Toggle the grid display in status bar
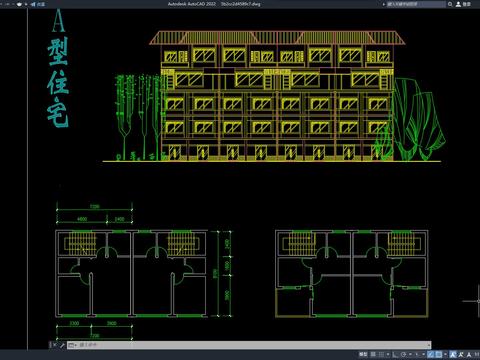The image size is (480, 360). pyautogui.click(x=373, y=354)
